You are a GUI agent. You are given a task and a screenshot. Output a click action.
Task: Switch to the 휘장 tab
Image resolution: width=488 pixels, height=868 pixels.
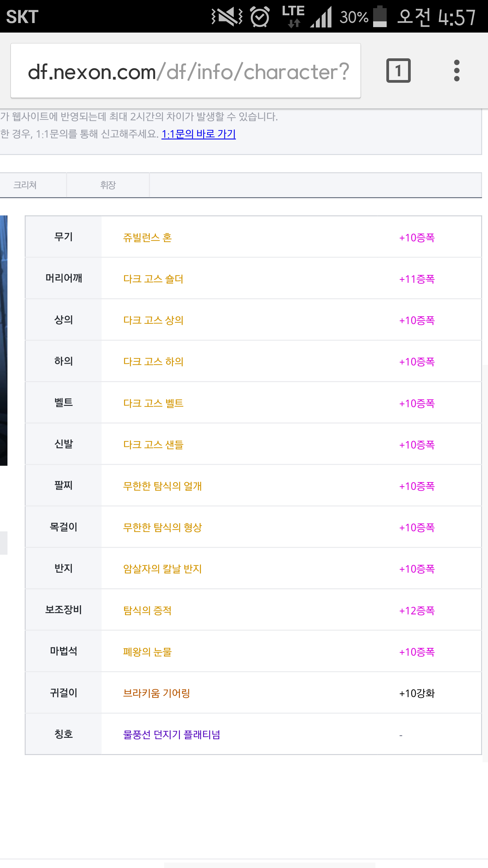108,185
